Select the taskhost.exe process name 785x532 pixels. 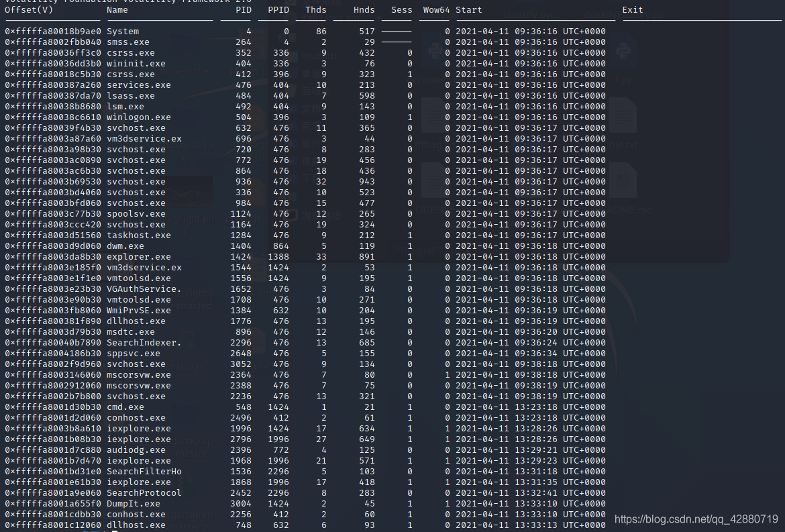click(x=139, y=235)
